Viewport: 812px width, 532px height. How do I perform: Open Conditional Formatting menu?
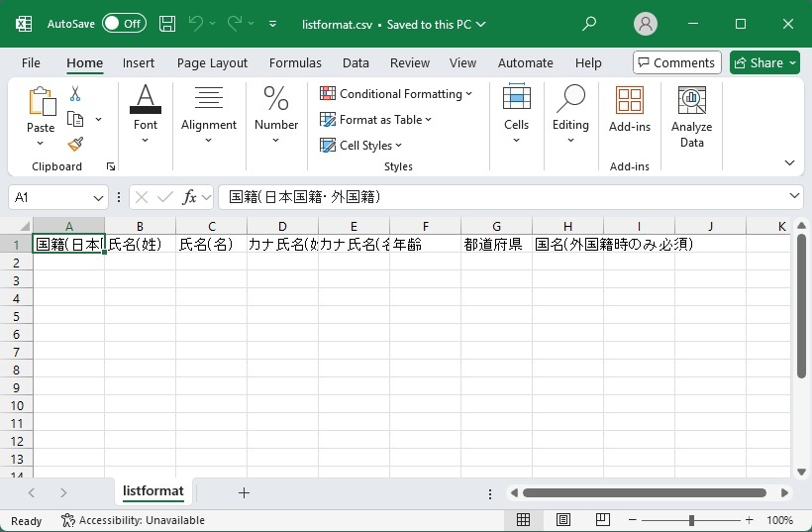point(396,94)
